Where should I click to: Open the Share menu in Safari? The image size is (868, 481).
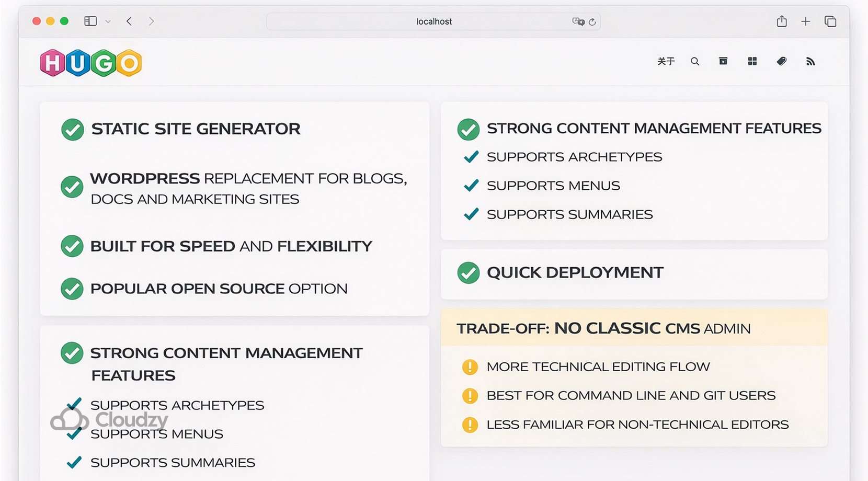[782, 21]
